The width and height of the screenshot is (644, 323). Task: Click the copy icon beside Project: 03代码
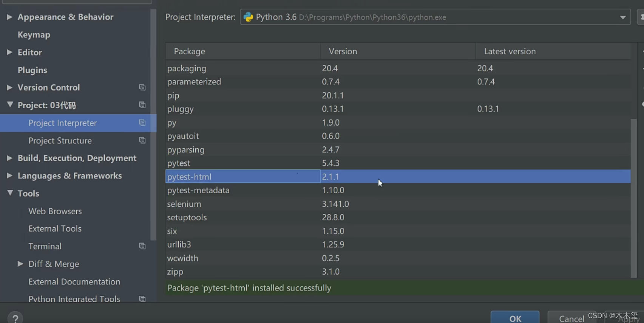[142, 105]
